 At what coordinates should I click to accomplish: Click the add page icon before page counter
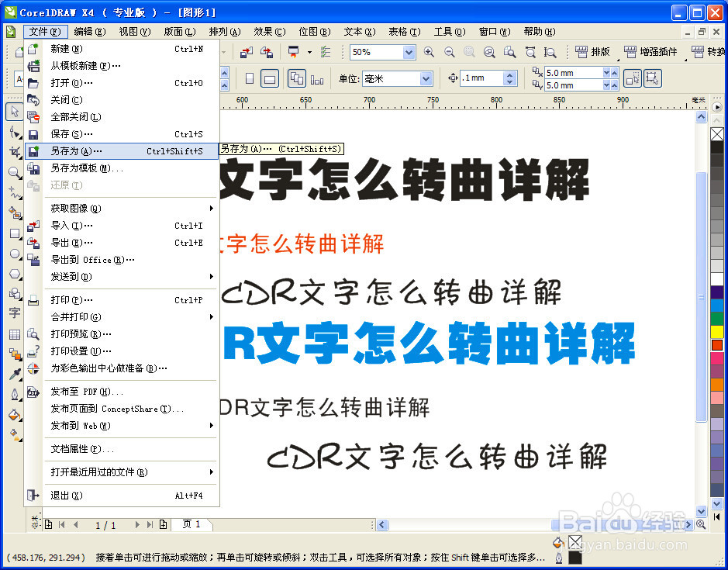[48, 524]
